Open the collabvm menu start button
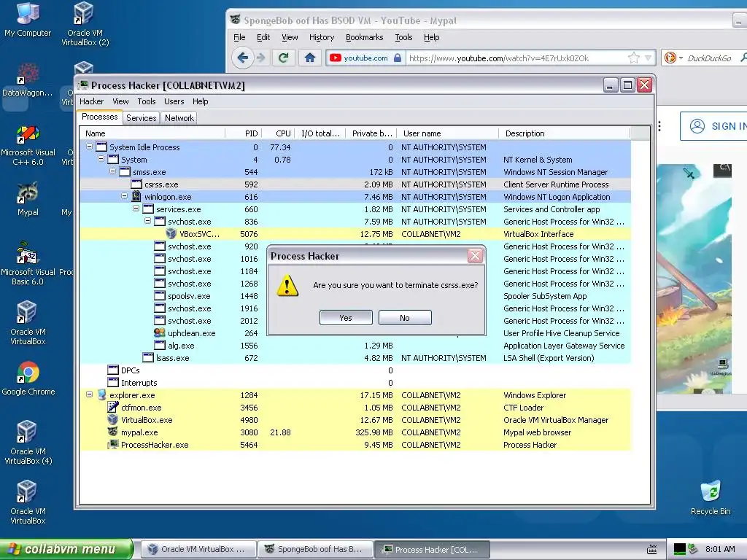The image size is (747, 560). point(66,549)
